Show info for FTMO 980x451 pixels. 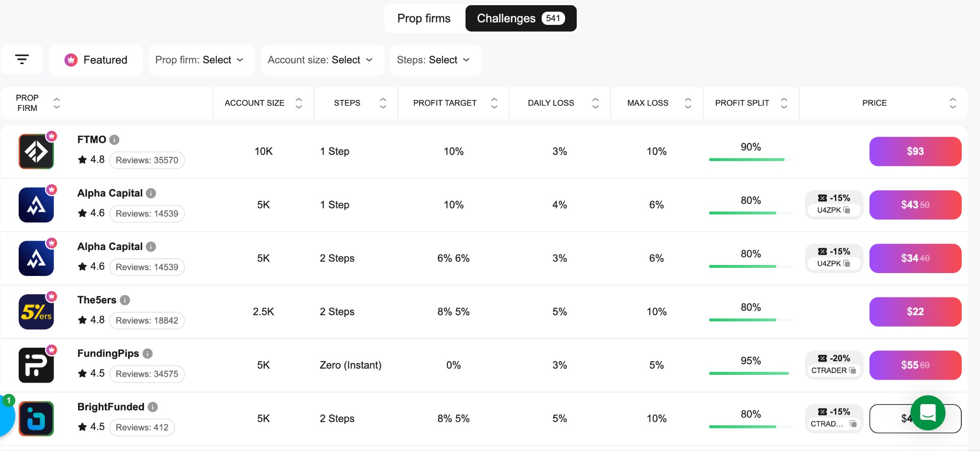pos(114,140)
